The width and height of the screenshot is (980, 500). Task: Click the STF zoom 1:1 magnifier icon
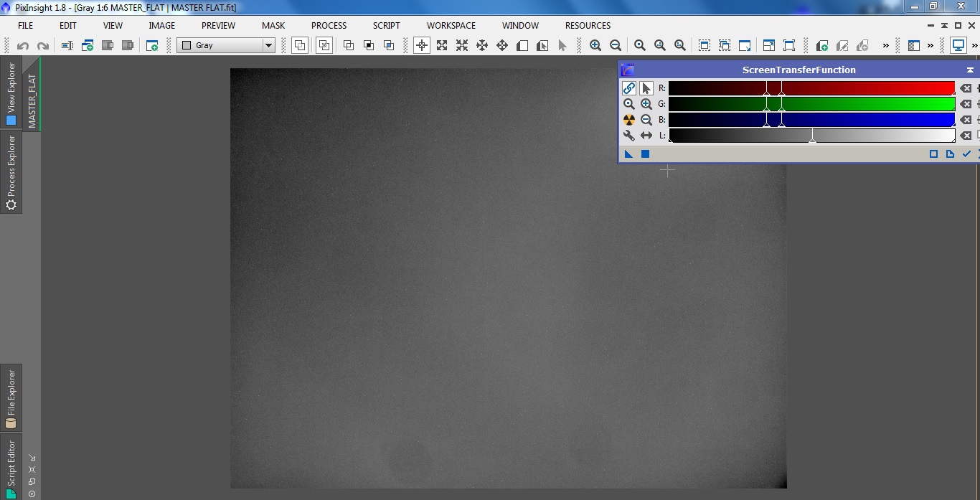629,104
